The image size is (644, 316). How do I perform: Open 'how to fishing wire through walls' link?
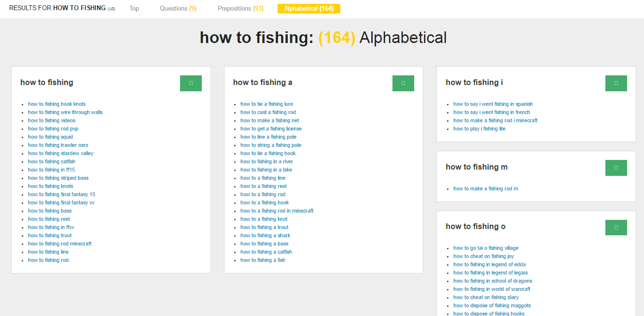[65, 112]
